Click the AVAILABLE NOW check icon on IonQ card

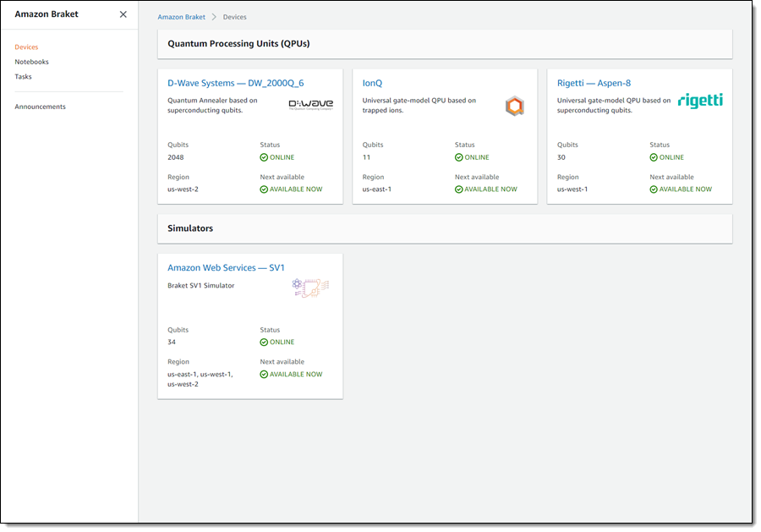[x=458, y=189]
